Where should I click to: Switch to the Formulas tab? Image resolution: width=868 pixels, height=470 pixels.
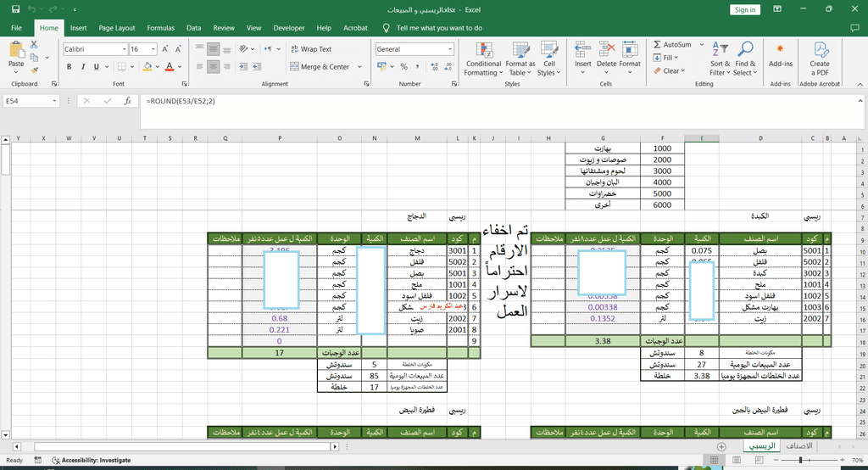[x=160, y=28]
